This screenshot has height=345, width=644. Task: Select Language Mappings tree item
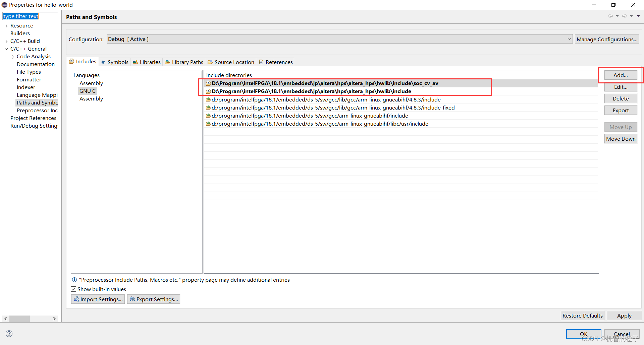pyautogui.click(x=37, y=95)
